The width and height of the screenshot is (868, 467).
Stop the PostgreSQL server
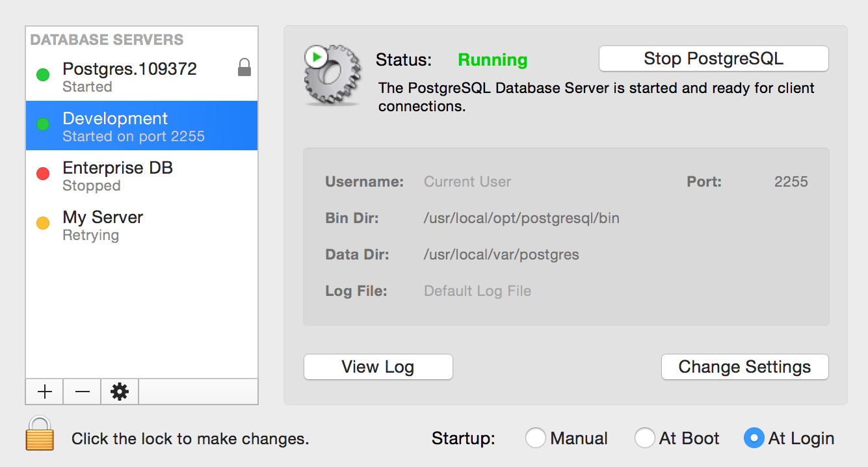pyautogui.click(x=713, y=59)
